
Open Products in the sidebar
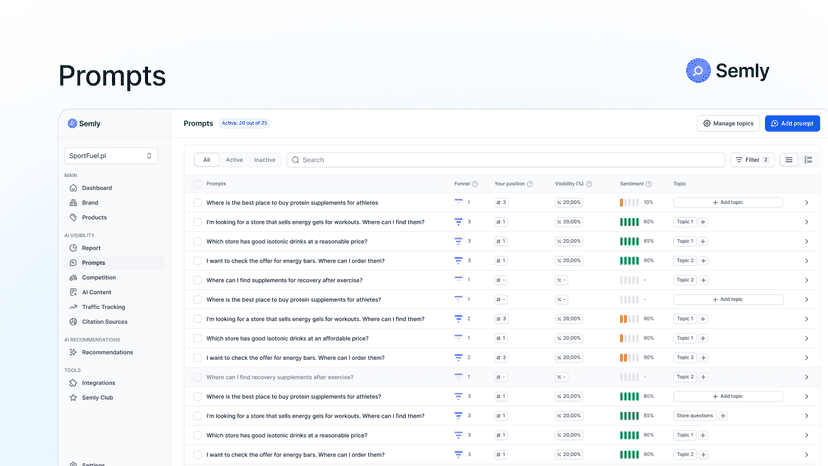tap(94, 217)
